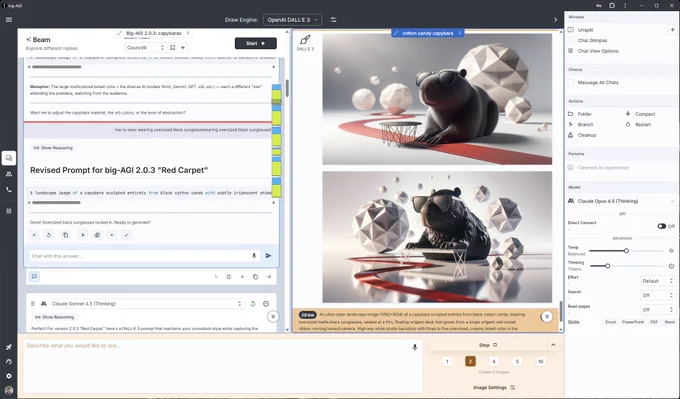Select the Big-AGI 2.0.3: capybaras tab
This screenshot has width=680, height=399.
pos(153,33)
